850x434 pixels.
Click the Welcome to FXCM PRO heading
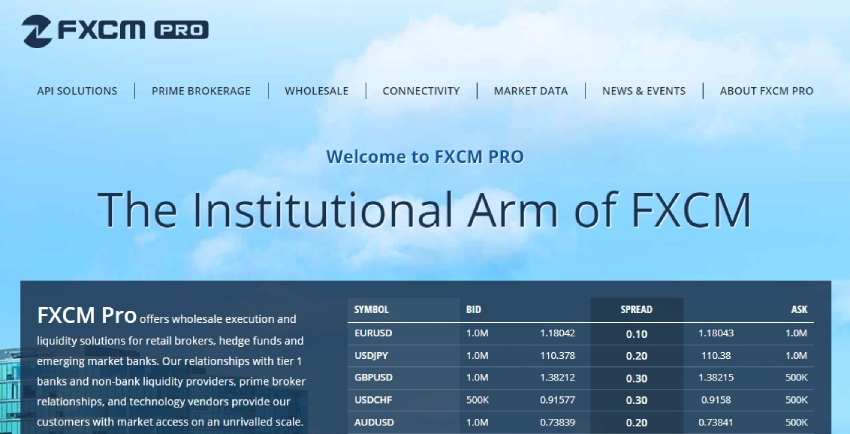424,156
